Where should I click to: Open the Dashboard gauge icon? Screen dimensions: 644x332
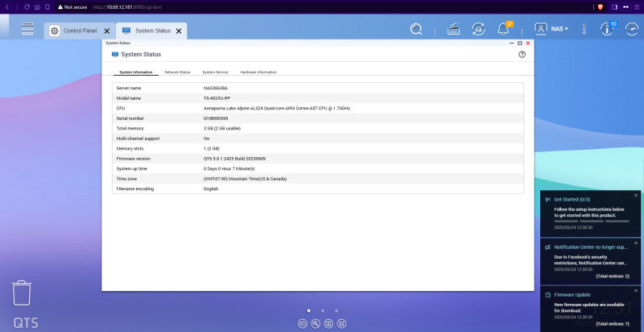[x=632, y=29]
